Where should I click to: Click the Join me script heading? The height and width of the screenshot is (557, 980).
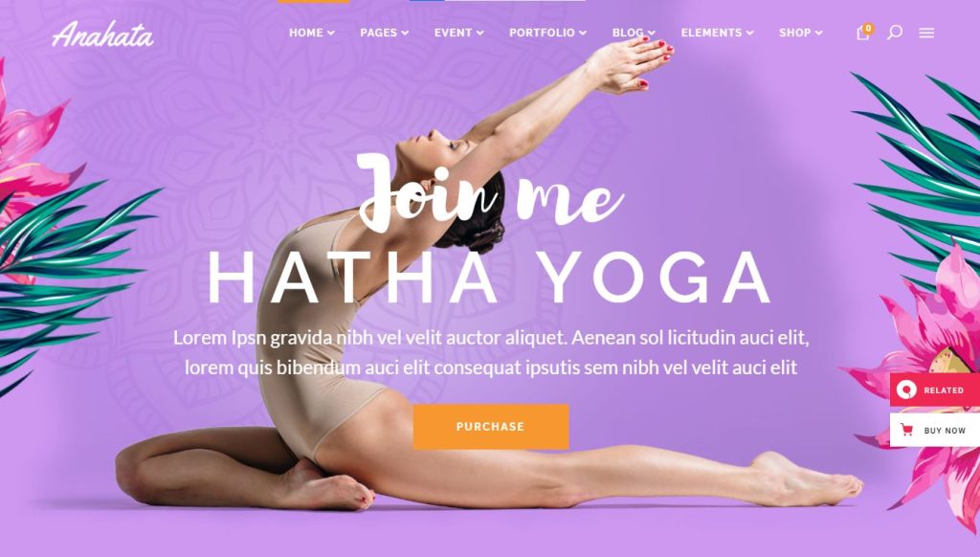pos(491,192)
